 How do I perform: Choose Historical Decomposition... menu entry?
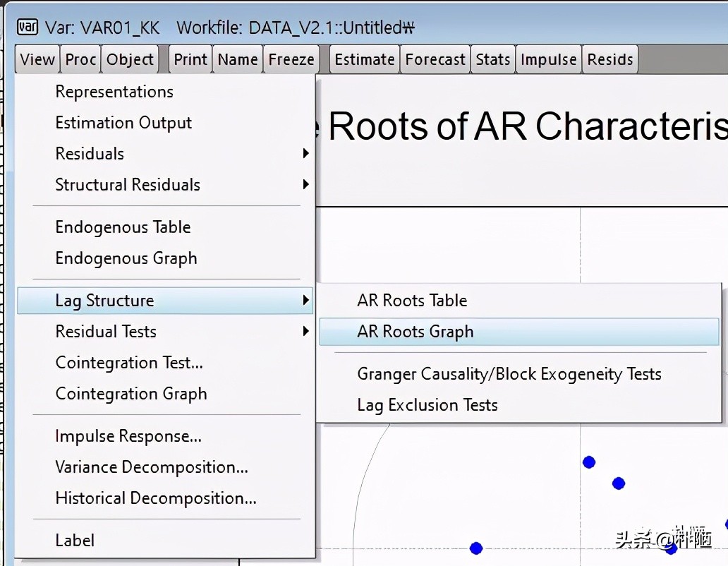pyautogui.click(x=165, y=498)
